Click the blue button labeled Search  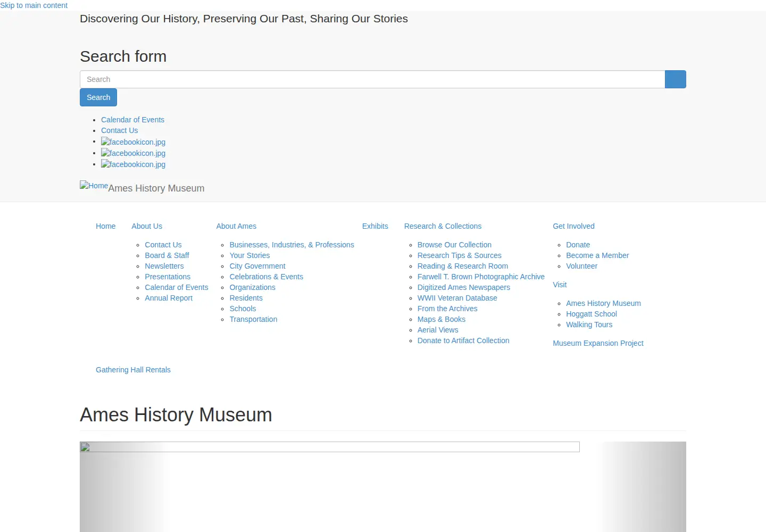(98, 97)
